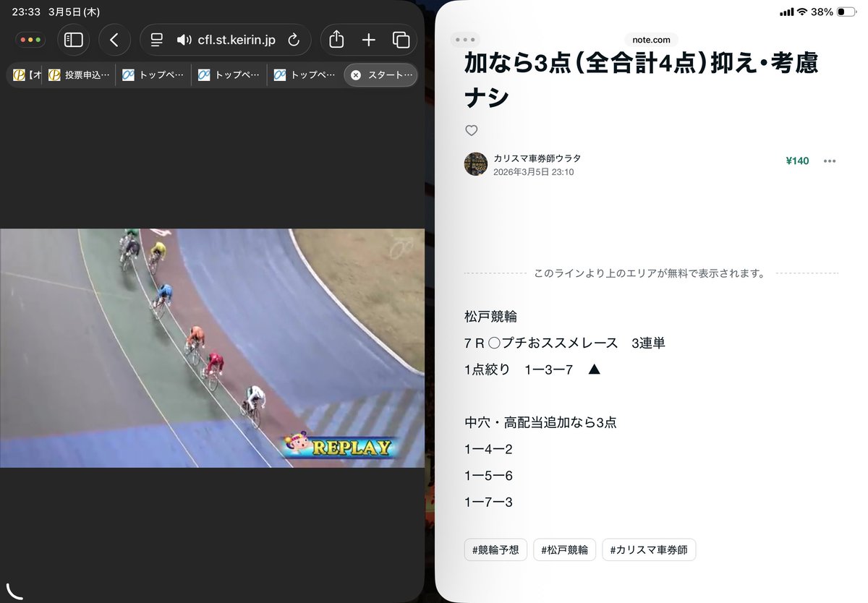Screen dimensions: 868x603
Task: Like the article with heart icon
Action: [x=472, y=131]
